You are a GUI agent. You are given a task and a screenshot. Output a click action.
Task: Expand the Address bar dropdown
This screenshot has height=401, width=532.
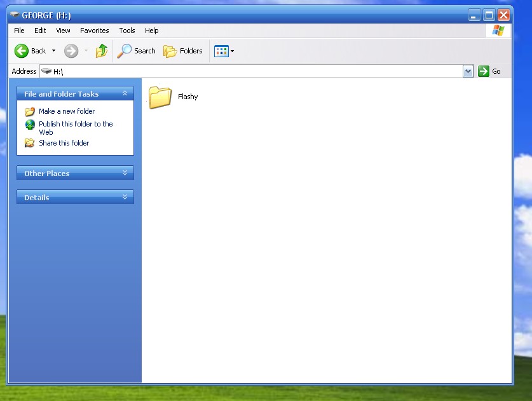click(468, 71)
